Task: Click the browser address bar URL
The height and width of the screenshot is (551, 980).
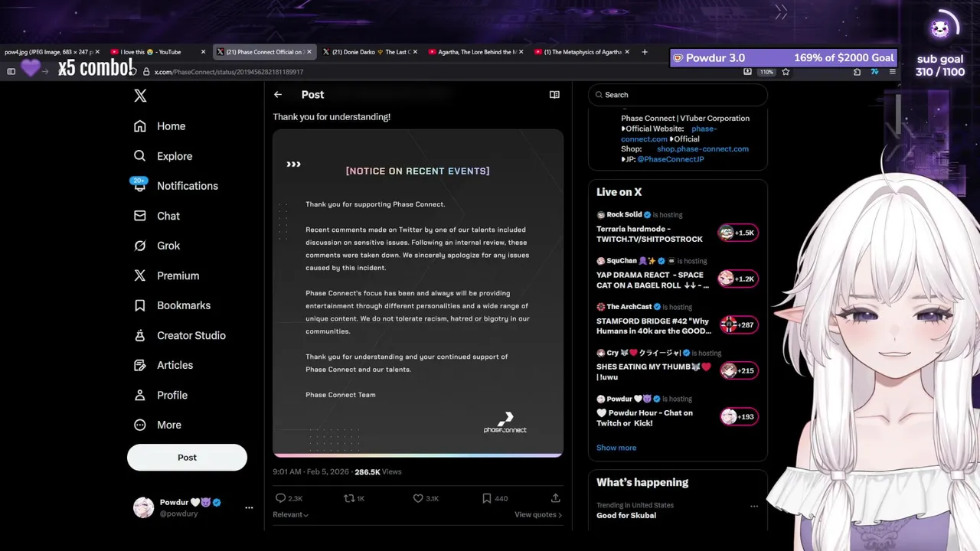Action: point(229,72)
